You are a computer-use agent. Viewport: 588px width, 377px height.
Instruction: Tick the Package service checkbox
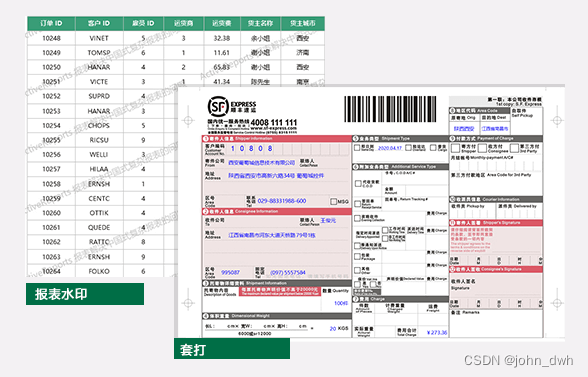pyautogui.click(x=357, y=257)
